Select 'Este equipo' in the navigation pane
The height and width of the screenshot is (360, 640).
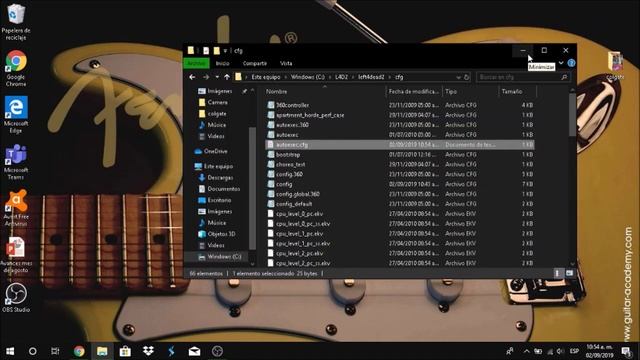point(218,166)
